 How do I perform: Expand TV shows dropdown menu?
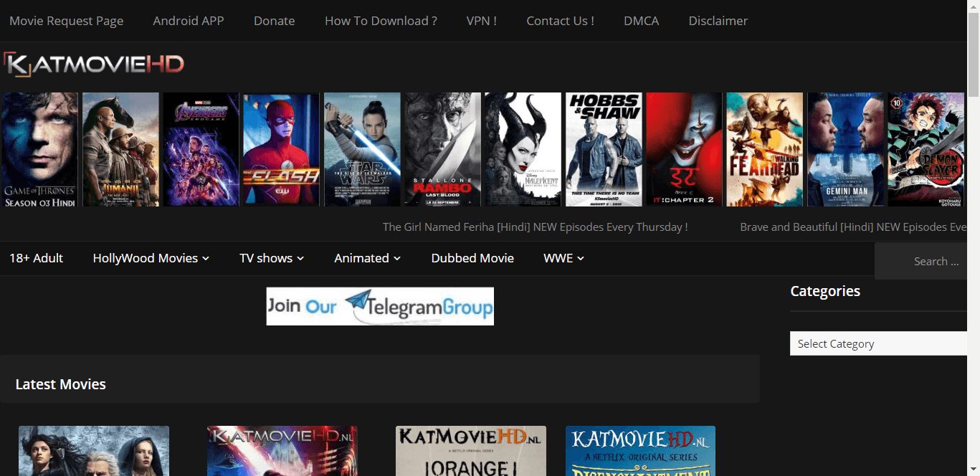pyautogui.click(x=272, y=258)
